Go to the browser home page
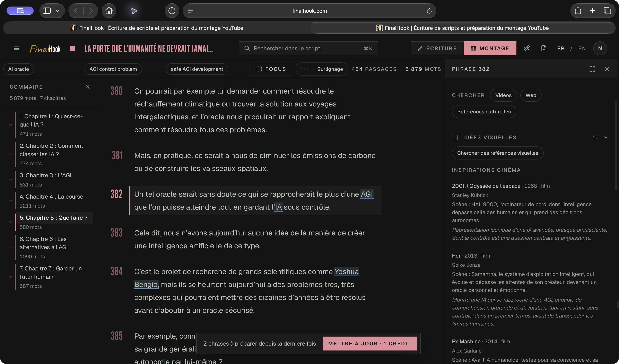 [x=109, y=11]
